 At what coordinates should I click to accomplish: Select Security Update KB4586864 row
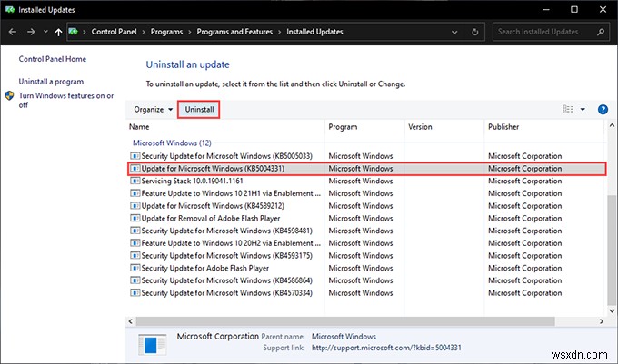click(366, 280)
